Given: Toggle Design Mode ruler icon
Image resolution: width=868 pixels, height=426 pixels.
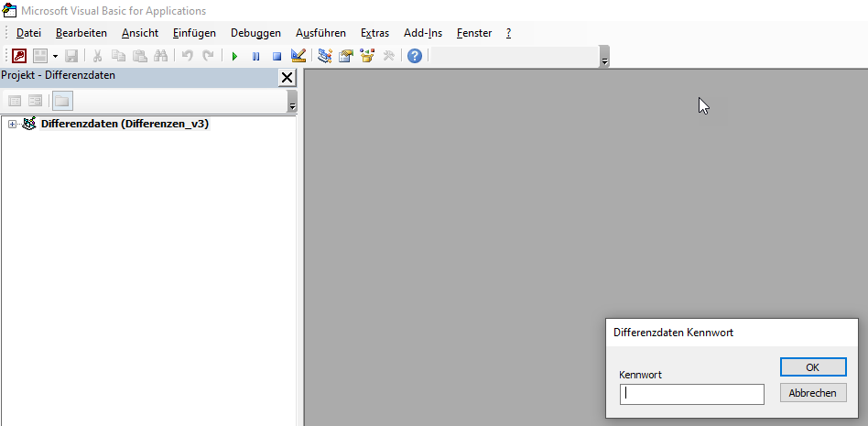Looking at the screenshot, I should (x=298, y=56).
